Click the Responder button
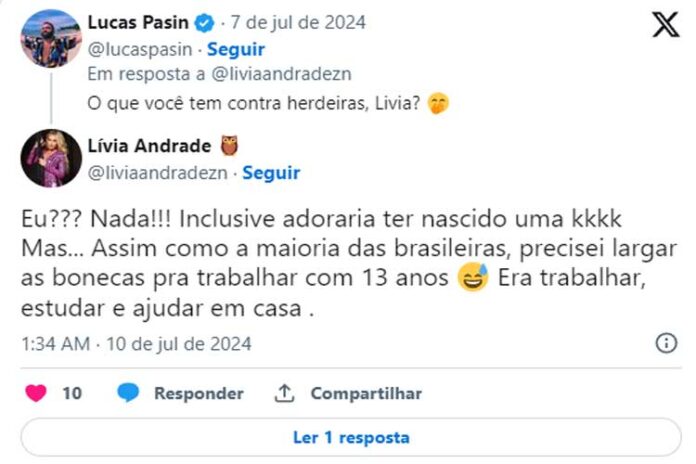696x464 pixels. (198, 393)
